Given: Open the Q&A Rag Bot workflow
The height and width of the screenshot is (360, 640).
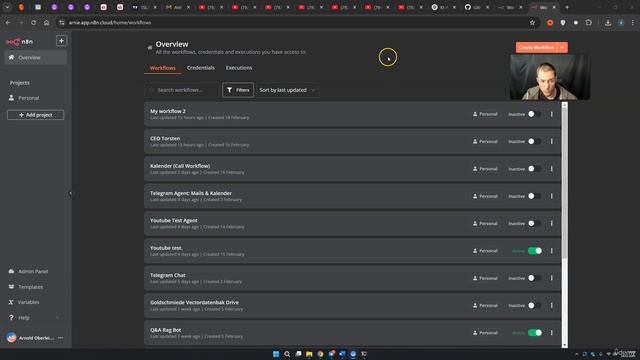Looking at the screenshot, I should 353,333.
